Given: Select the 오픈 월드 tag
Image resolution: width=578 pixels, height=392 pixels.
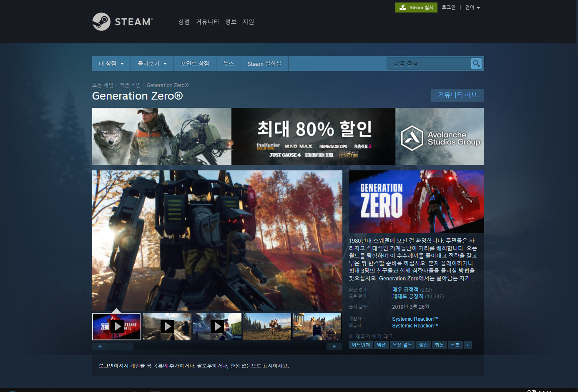Looking at the screenshot, I should (x=402, y=345).
